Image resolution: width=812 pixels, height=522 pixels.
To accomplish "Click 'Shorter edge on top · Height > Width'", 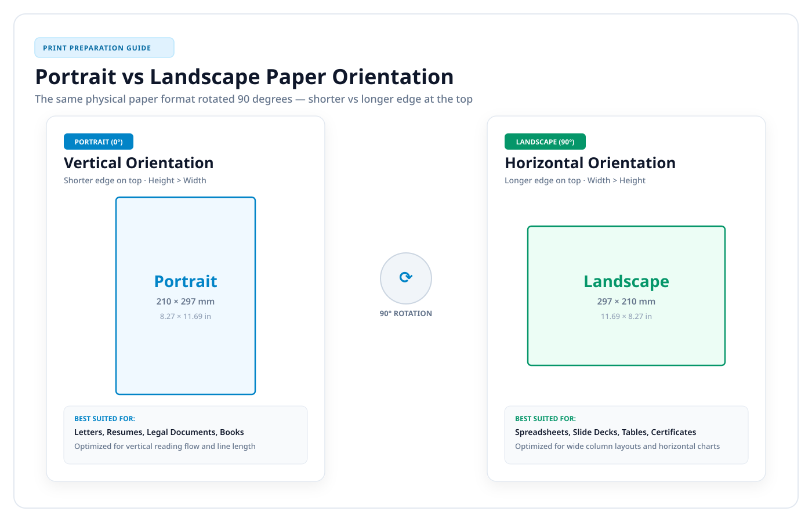I will (x=135, y=180).
